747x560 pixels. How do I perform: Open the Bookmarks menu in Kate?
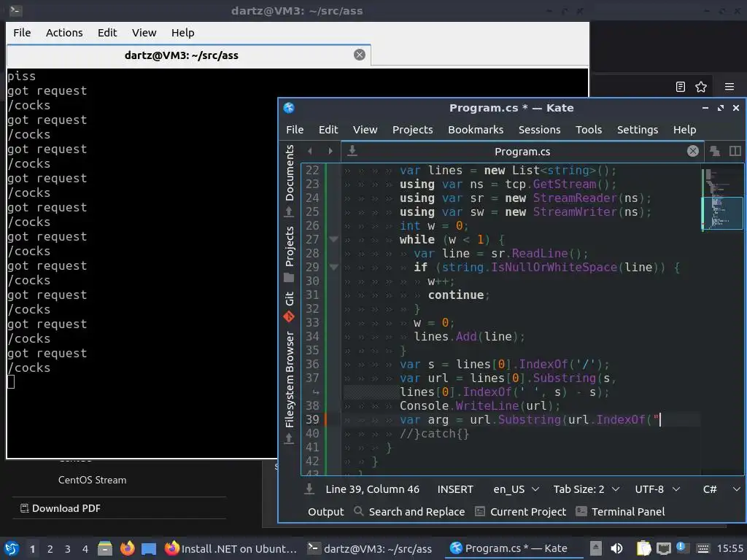click(476, 130)
